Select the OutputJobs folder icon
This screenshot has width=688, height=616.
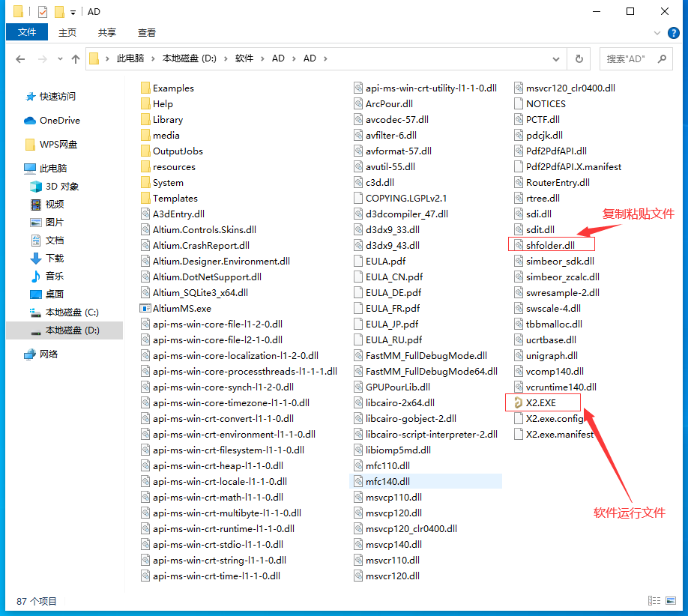point(145,151)
